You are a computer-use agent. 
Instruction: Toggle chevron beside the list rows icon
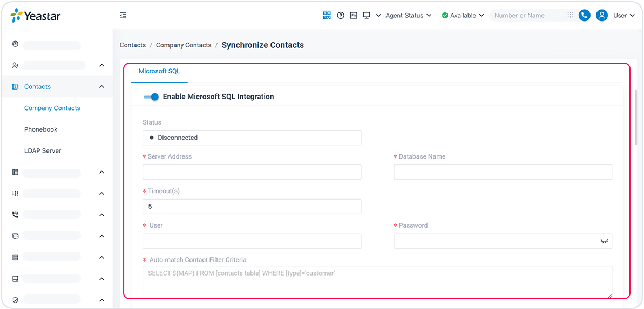102,257
